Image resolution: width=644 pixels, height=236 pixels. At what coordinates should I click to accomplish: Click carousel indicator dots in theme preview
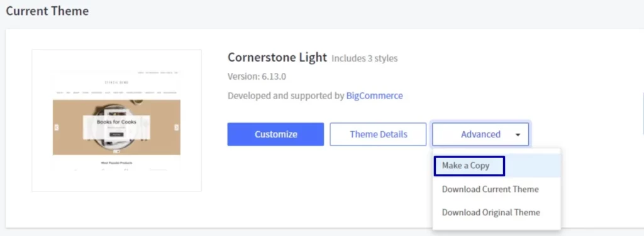pos(116,152)
